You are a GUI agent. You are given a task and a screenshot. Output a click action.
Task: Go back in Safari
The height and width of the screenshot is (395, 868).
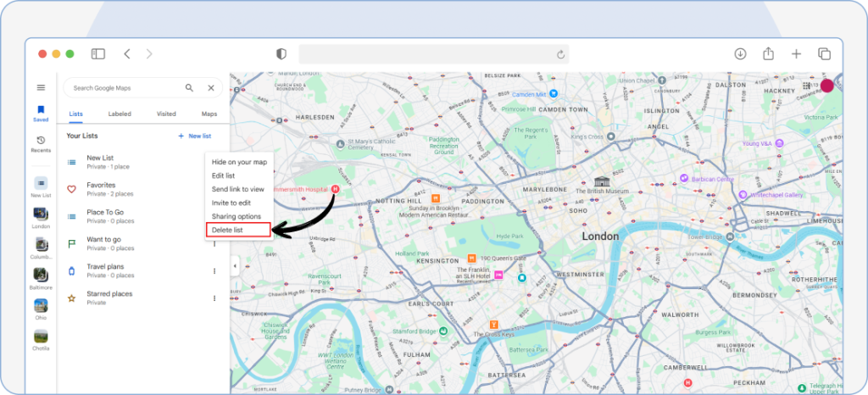(x=127, y=53)
